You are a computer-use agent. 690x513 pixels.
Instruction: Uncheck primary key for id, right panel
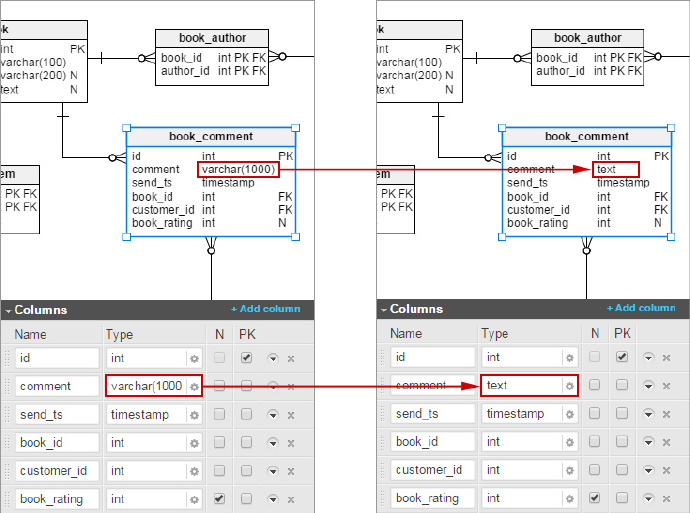pyautogui.click(x=622, y=357)
